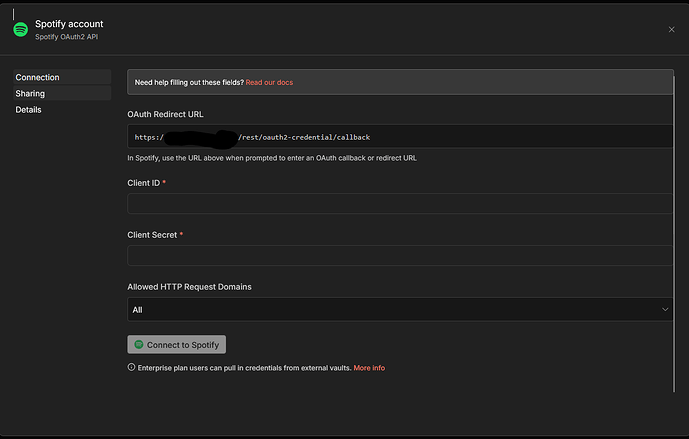Open the Sharing tab
This screenshot has width=689, height=439.
pos(30,93)
